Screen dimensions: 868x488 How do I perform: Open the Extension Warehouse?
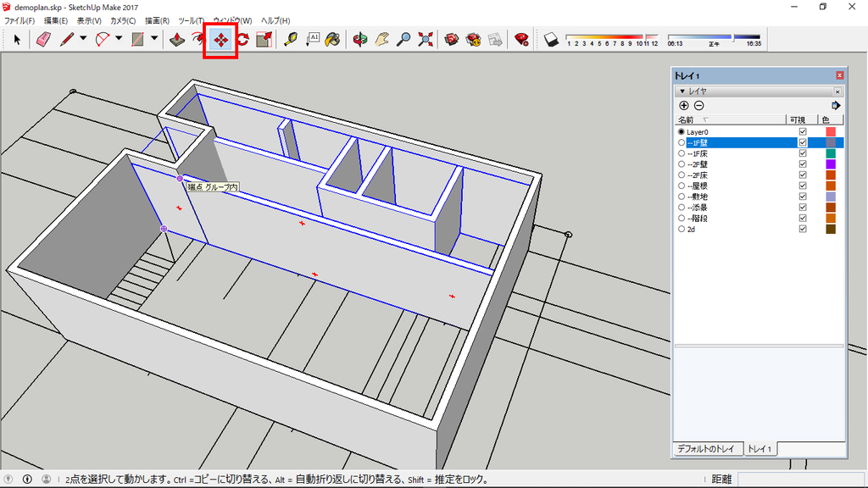[x=473, y=39]
